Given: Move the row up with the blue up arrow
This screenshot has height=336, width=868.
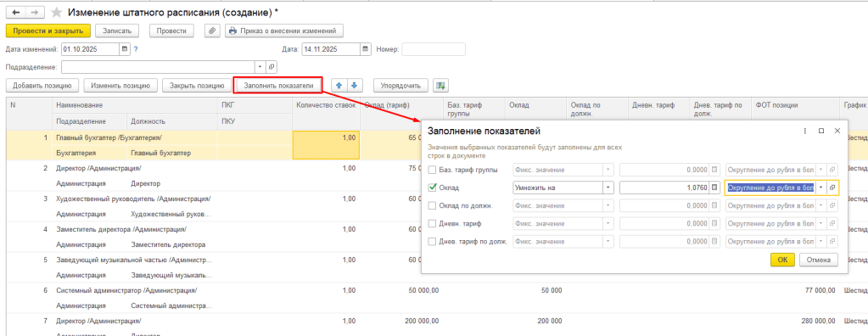Looking at the screenshot, I should [x=339, y=85].
